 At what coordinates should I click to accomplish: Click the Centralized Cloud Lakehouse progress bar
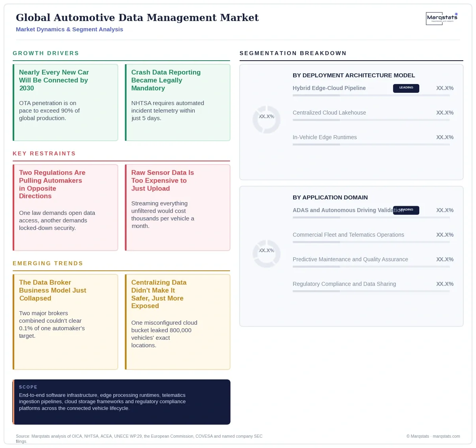click(x=371, y=120)
